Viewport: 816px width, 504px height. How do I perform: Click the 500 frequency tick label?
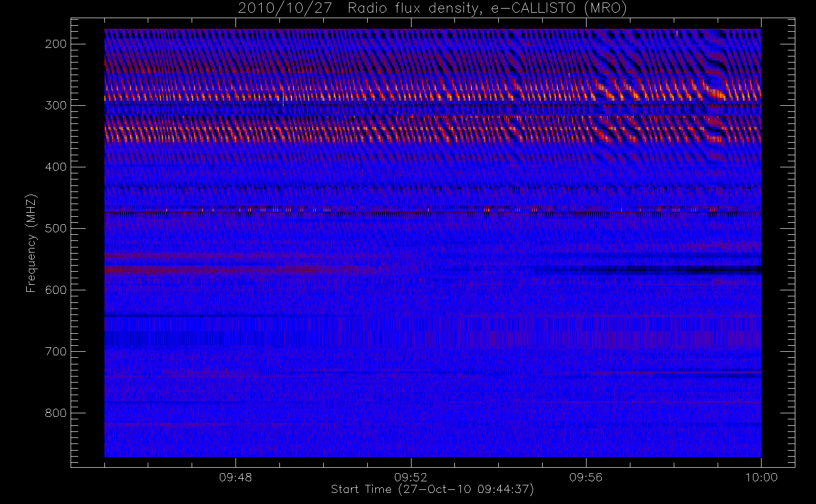pyautogui.click(x=56, y=228)
